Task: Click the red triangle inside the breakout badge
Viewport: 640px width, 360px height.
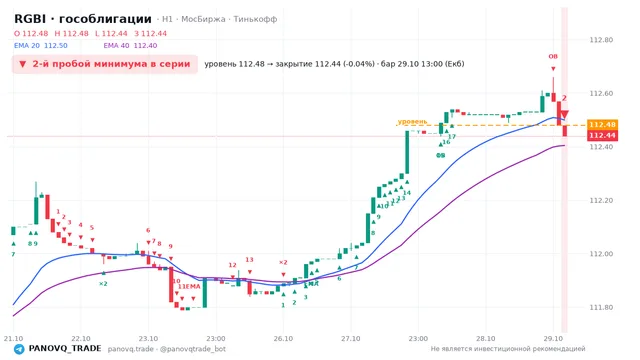Action: [x=23, y=64]
